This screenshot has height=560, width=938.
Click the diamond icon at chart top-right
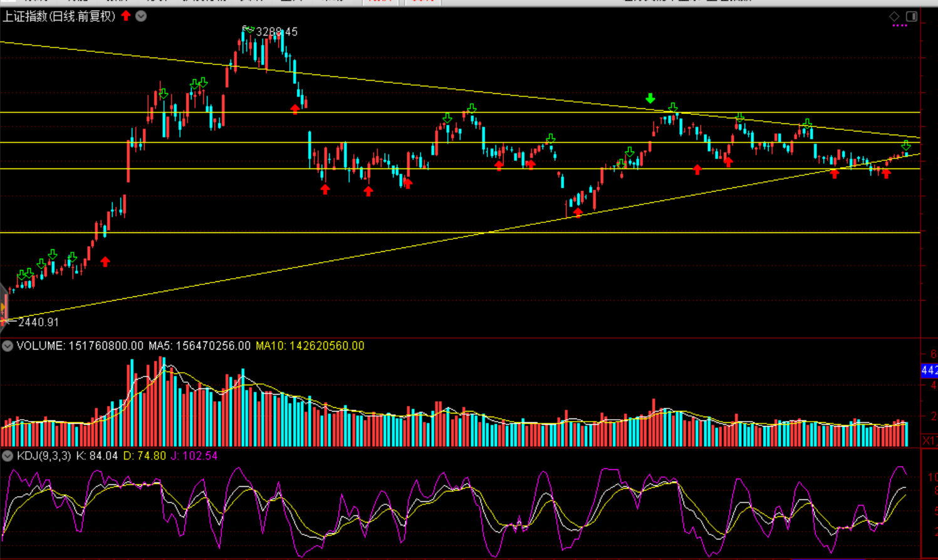(895, 16)
